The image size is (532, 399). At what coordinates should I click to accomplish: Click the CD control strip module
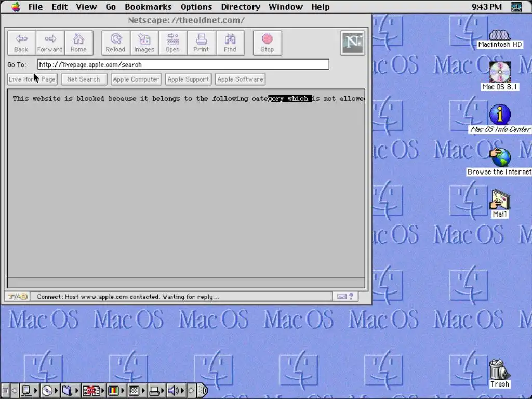pos(49,391)
